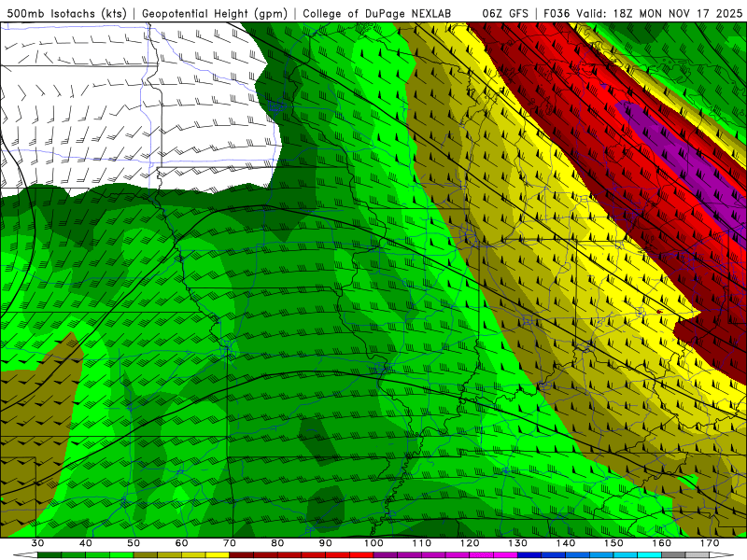Viewport: 747px width, 560px height.
Task: Click the olive swatch just after 50
Action: click(x=146, y=555)
